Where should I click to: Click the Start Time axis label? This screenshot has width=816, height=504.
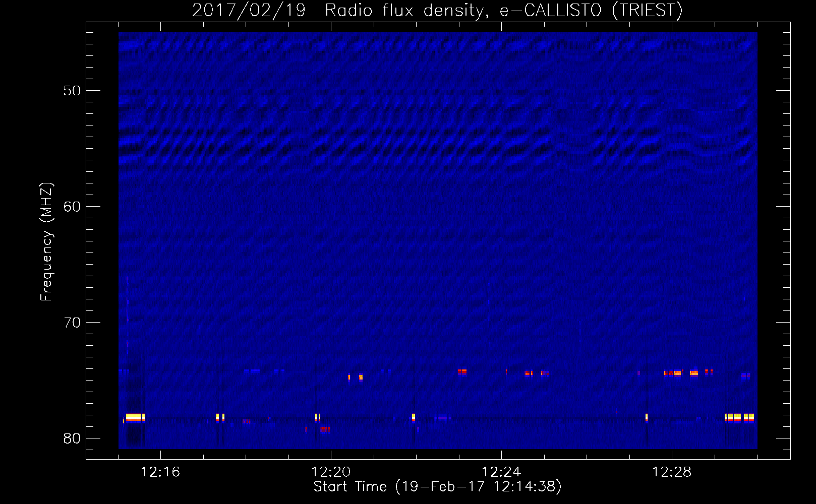coord(437,487)
